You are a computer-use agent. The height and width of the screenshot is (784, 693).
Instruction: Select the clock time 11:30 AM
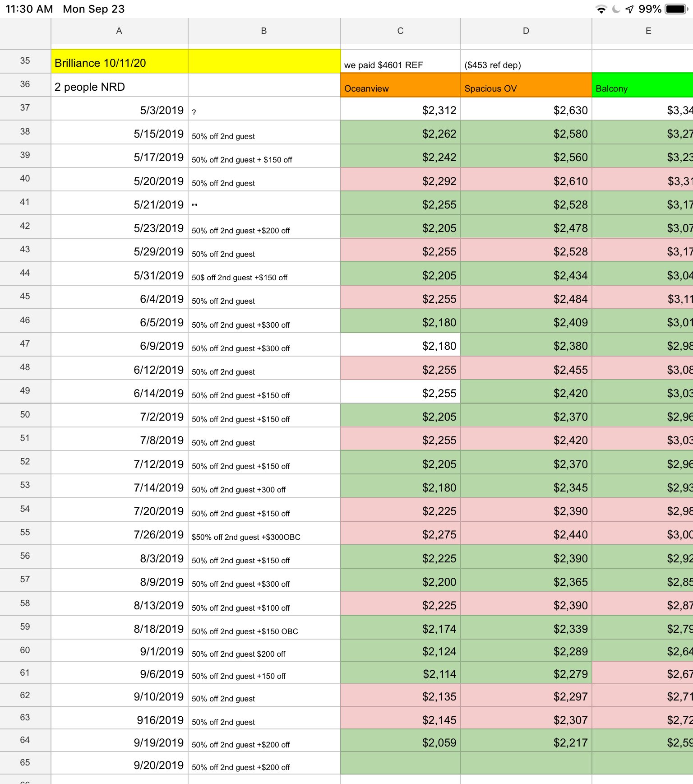pos(29,9)
